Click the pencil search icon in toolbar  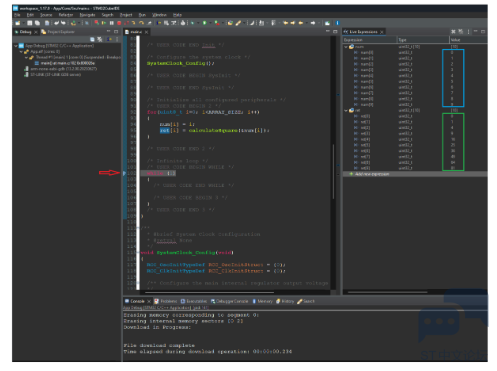coord(238,23)
